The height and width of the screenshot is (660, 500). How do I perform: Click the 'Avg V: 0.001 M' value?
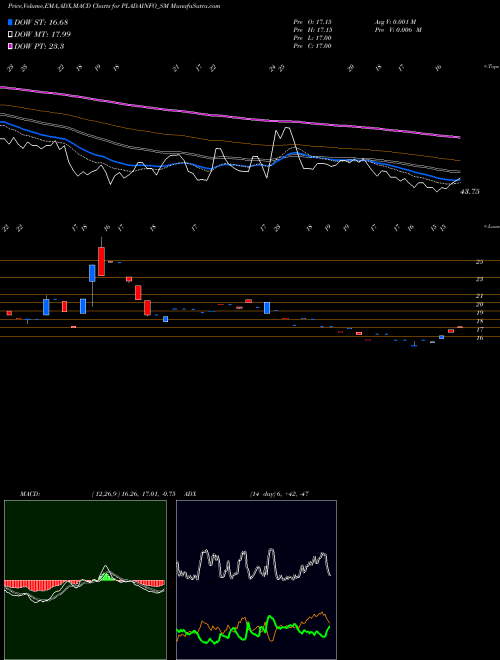click(395, 21)
